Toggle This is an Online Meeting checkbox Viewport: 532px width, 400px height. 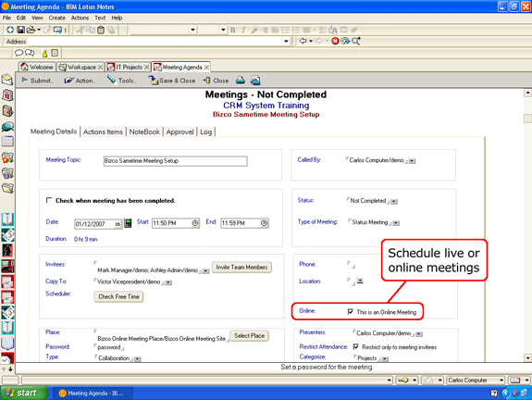click(x=351, y=312)
